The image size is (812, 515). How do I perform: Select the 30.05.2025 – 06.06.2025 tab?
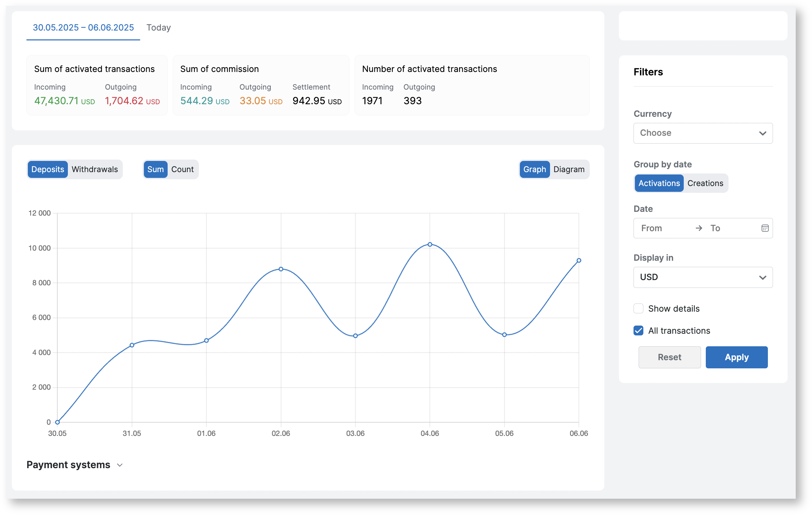click(x=83, y=27)
